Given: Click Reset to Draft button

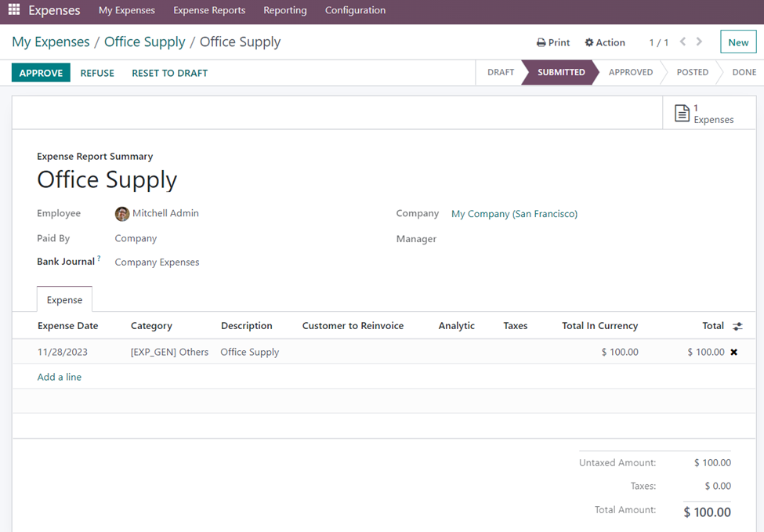Looking at the screenshot, I should [x=169, y=73].
